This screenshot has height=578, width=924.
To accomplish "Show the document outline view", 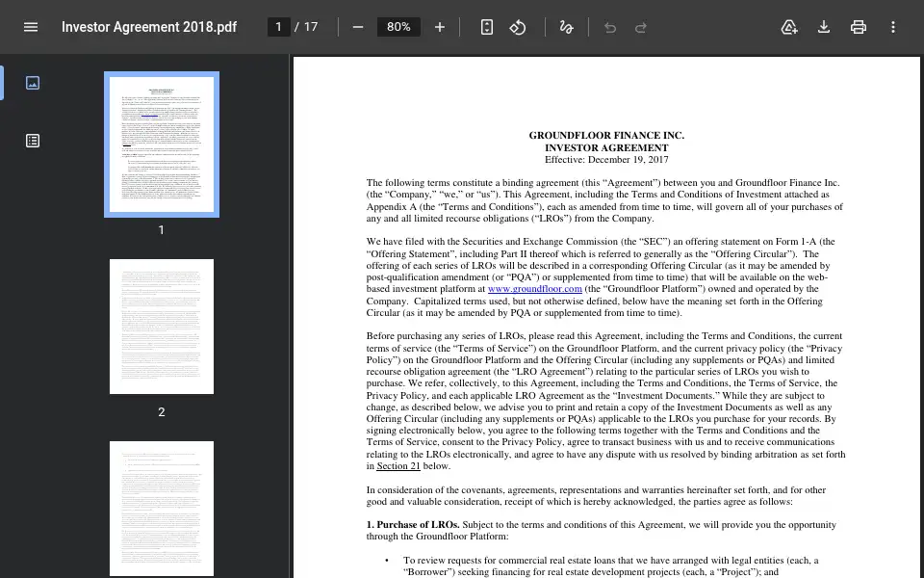I will pos(33,141).
